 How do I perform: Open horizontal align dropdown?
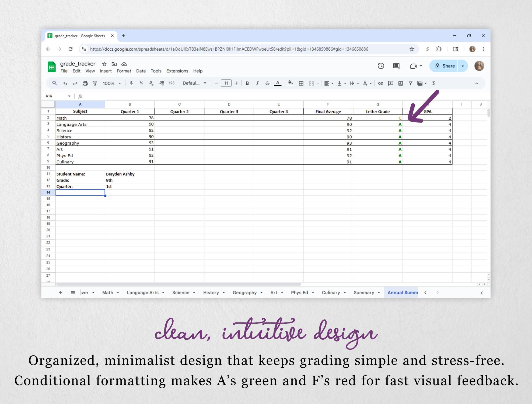(329, 83)
